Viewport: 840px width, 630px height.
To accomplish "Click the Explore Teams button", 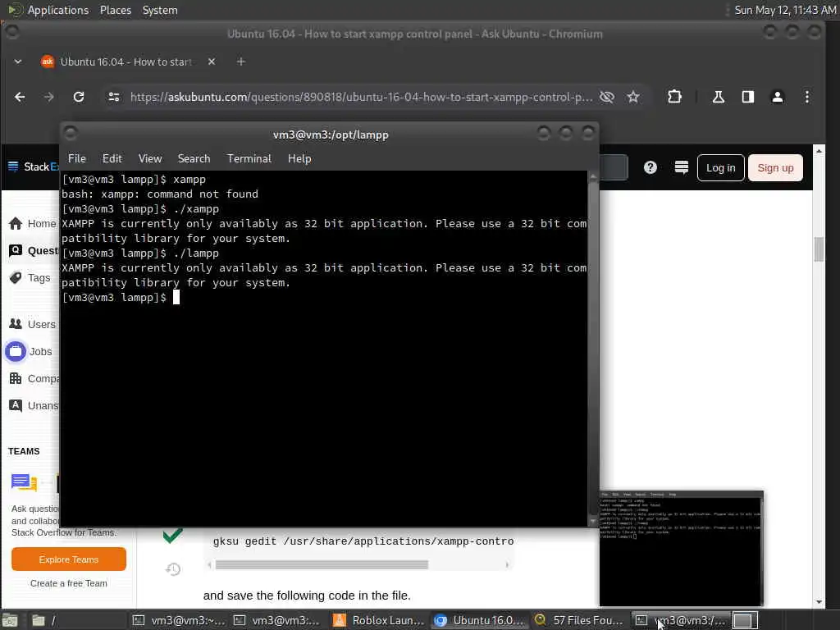I will pyautogui.click(x=69, y=559).
